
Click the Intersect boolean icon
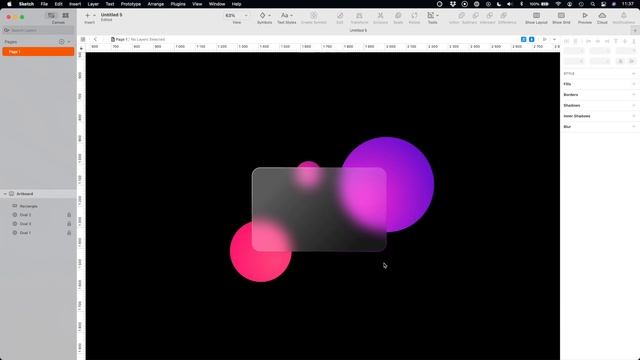click(x=489, y=16)
